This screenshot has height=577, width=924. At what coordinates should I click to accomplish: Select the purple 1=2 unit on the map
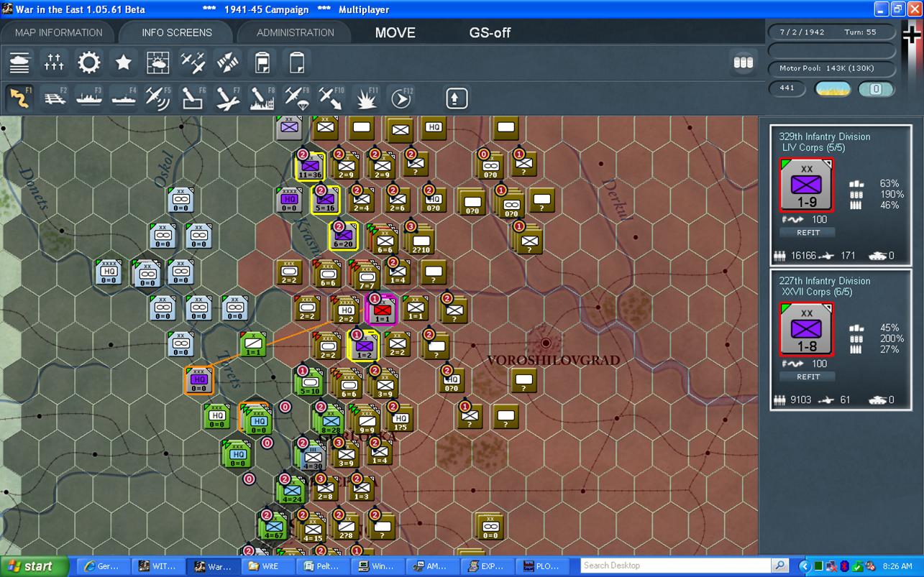364,346
